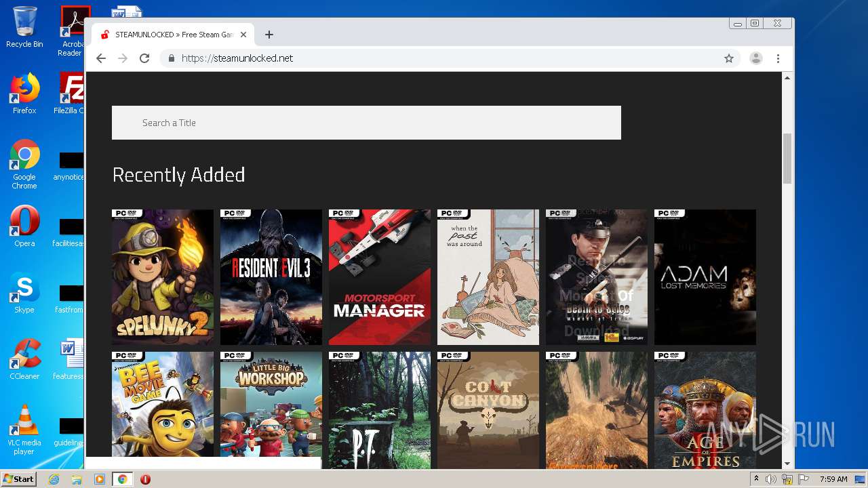Minimize the Chrome window

click(x=738, y=24)
